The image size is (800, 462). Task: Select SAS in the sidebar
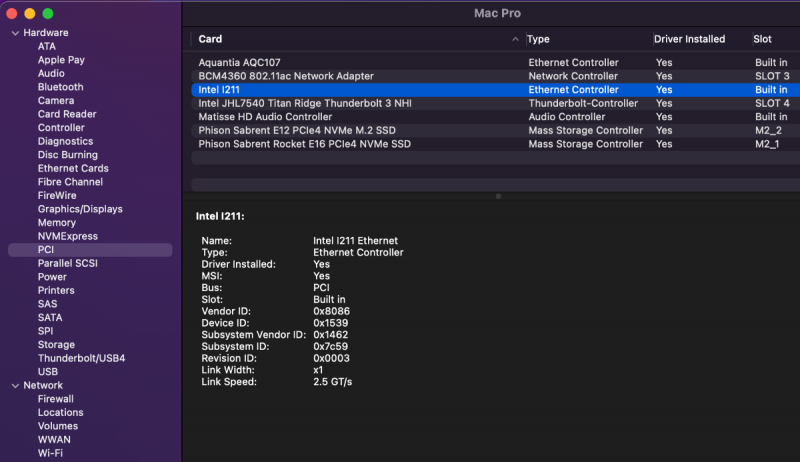47,304
